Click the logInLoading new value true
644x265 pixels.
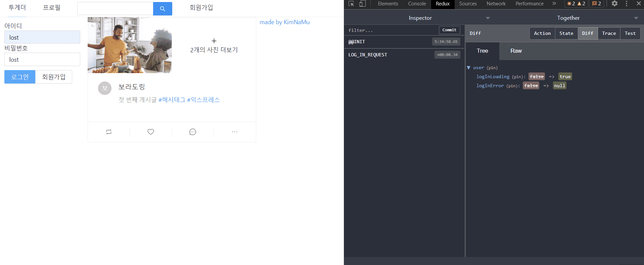(x=565, y=77)
